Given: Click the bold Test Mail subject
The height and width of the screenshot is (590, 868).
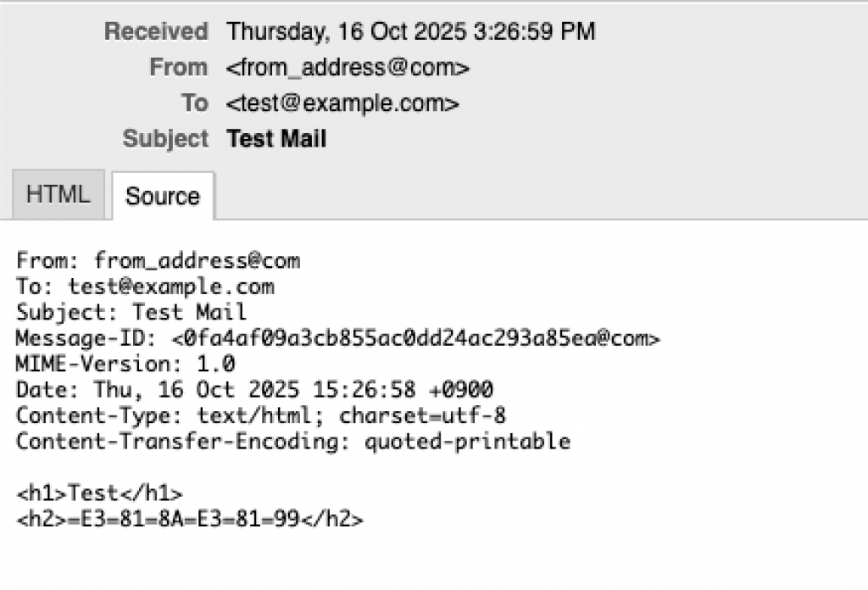Looking at the screenshot, I should (x=276, y=139).
